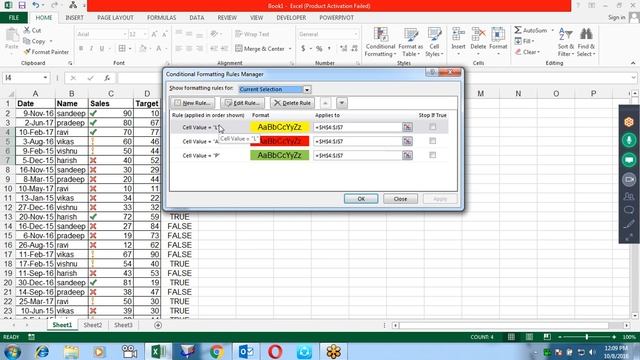Open Find & Select menu
The height and width of the screenshot is (360, 640).
point(586,42)
